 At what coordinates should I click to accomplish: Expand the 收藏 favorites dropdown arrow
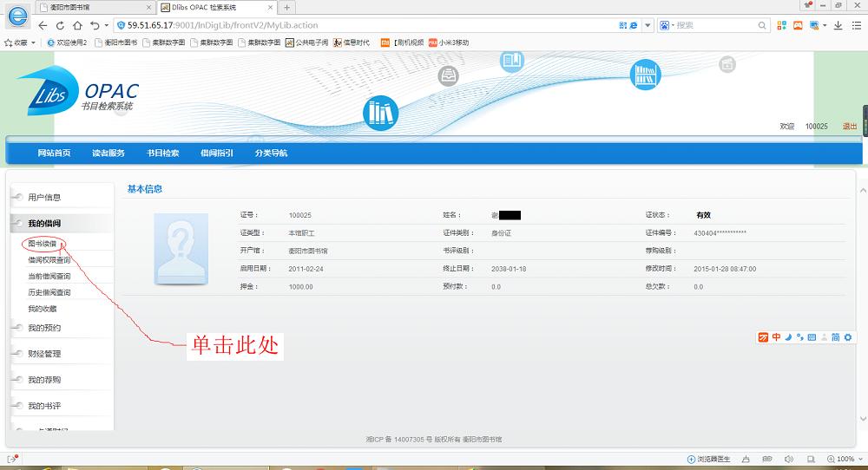tap(33, 42)
